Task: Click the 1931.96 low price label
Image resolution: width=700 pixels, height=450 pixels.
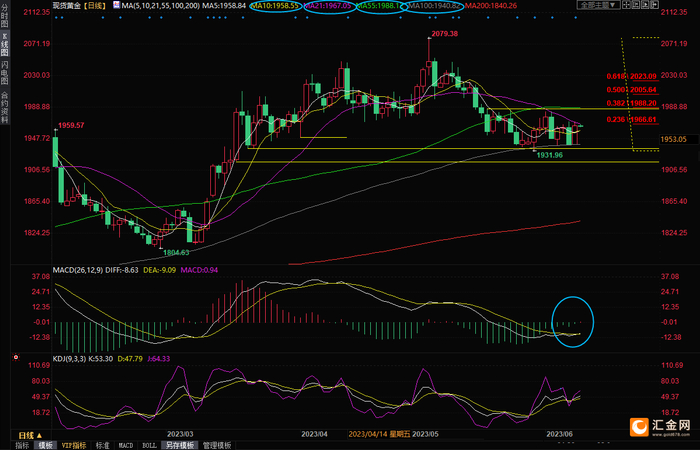Action: pyautogui.click(x=550, y=155)
